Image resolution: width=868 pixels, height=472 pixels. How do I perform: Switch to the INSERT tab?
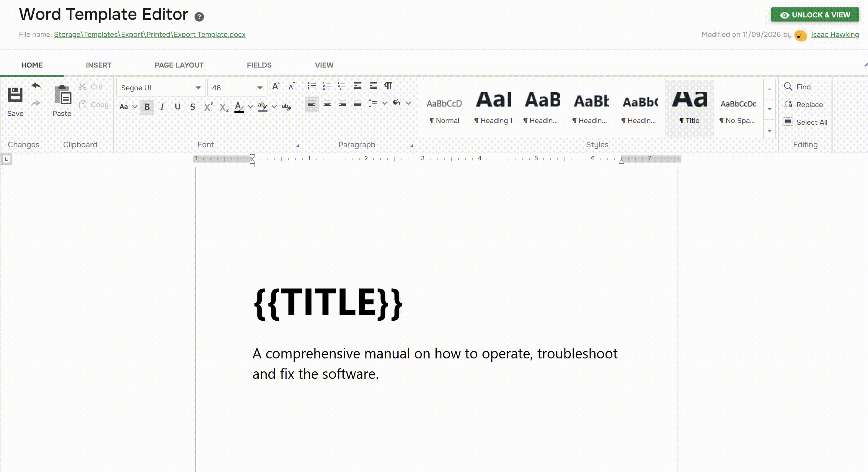click(98, 65)
